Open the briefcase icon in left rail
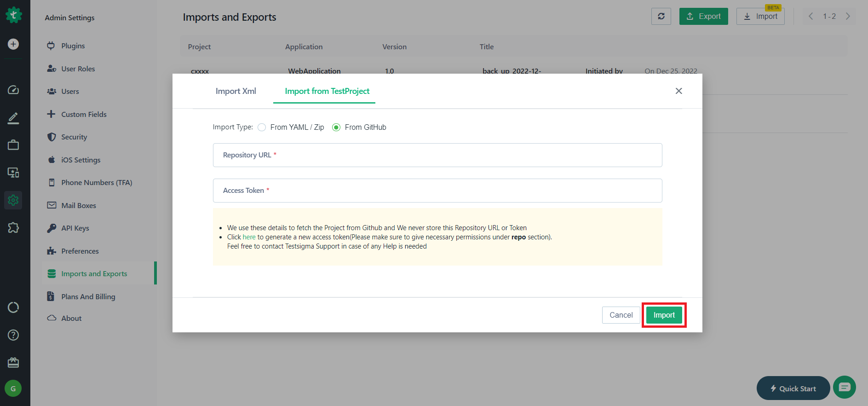868x406 pixels. tap(13, 145)
